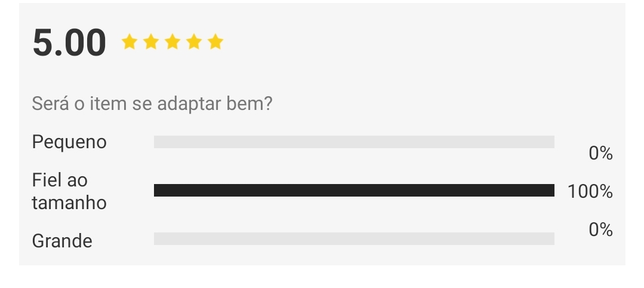Click the right end of the Grande bar
The image size is (644, 288).
click(x=551, y=238)
